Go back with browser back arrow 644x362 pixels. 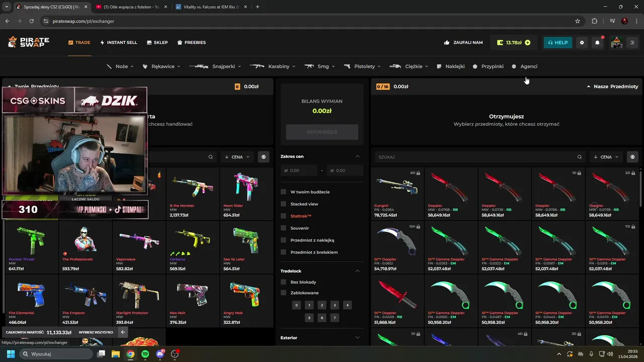tap(8, 21)
